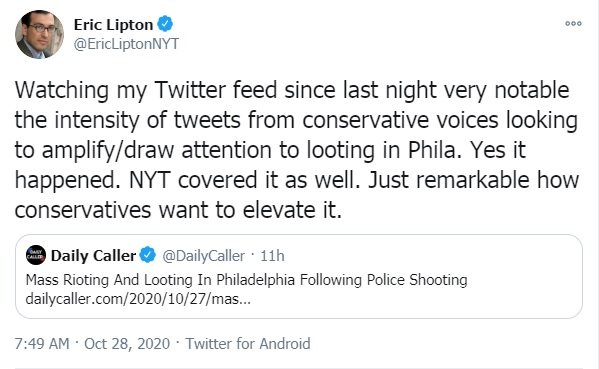599x369 pixels.
Task: Open the Twitter for Android source link
Action: (x=248, y=344)
